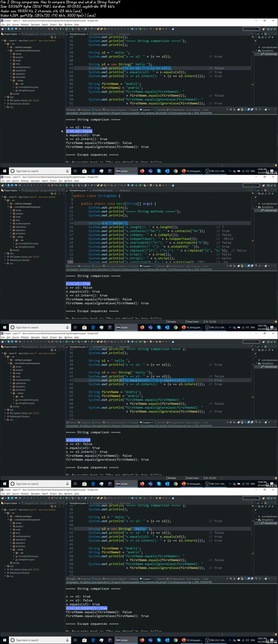Click console Remove Launch X, 10:46 PM frame
Viewport: 278px width, 644px height.
pyautogui.click(x=231, y=110)
